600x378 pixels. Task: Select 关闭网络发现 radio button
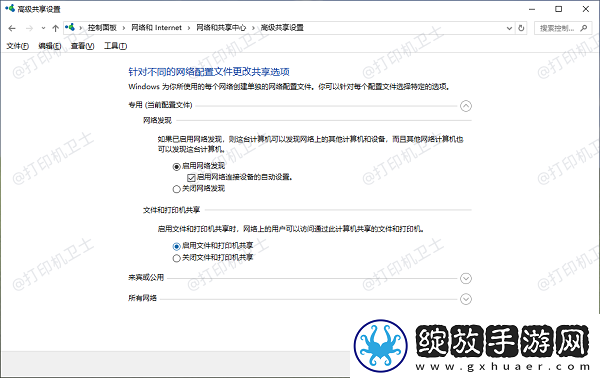176,189
